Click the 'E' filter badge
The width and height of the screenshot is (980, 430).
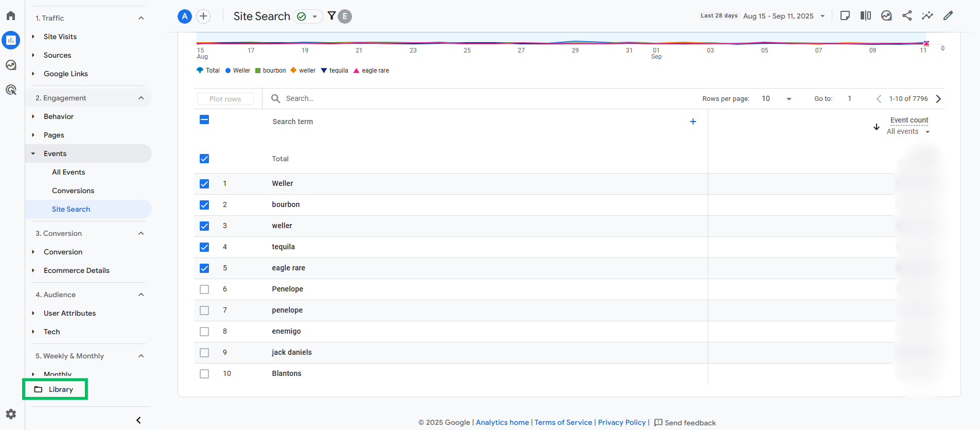coord(345,16)
